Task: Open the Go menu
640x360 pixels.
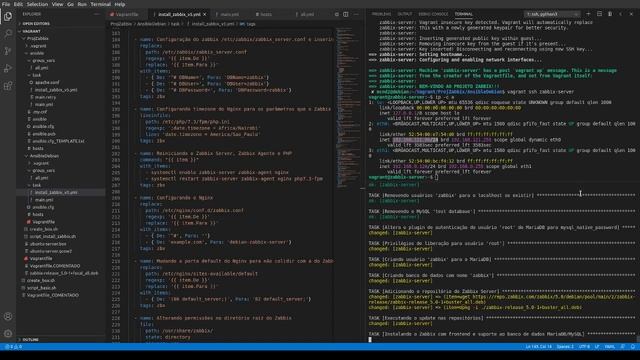Action: pyautogui.click(x=71, y=4)
